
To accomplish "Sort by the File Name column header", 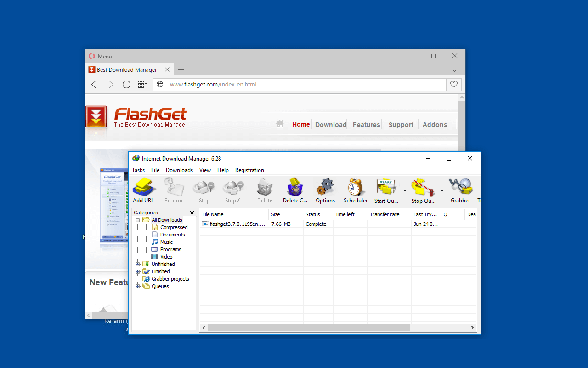I will coord(234,214).
